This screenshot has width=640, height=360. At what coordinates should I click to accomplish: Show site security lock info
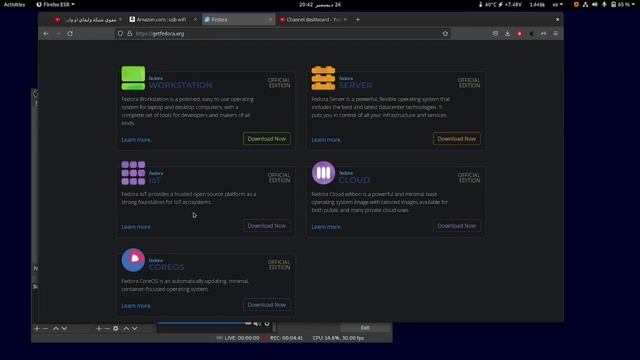pos(130,33)
